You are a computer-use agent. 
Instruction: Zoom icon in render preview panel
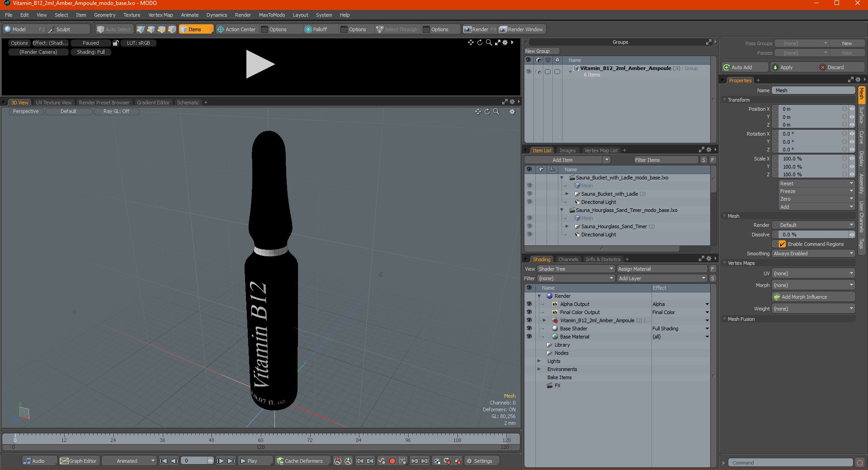pos(489,42)
